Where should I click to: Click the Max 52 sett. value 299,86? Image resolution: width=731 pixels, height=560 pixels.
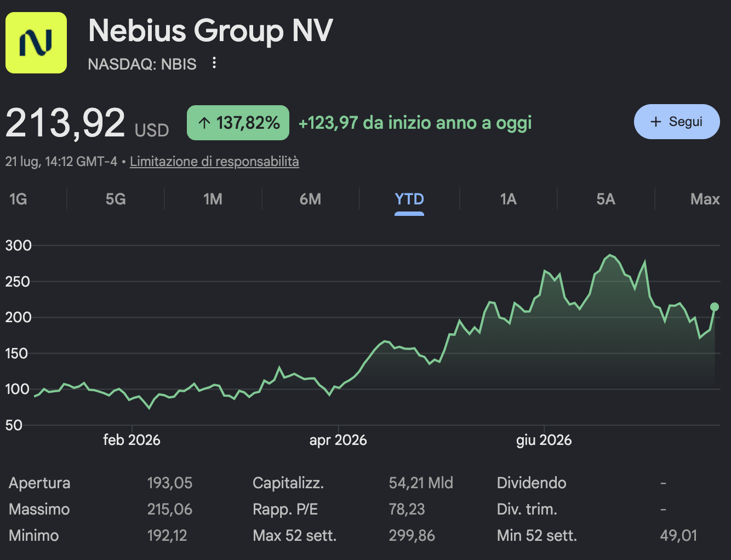pos(412,535)
